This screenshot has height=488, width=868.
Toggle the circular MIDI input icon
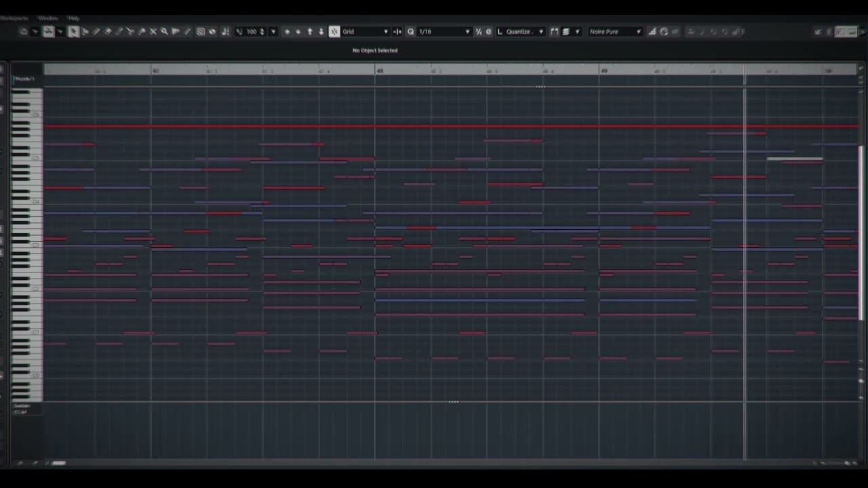(664, 32)
